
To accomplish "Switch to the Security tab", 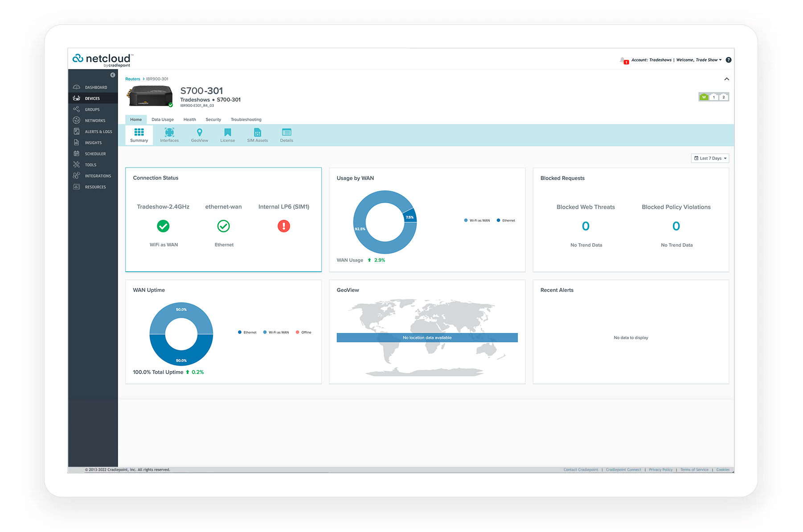I will [x=213, y=119].
